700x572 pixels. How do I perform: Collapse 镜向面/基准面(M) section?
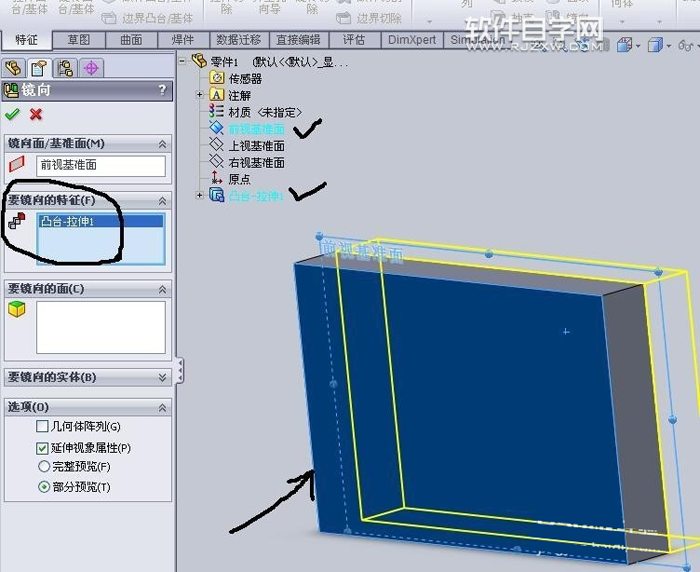click(x=162, y=144)
